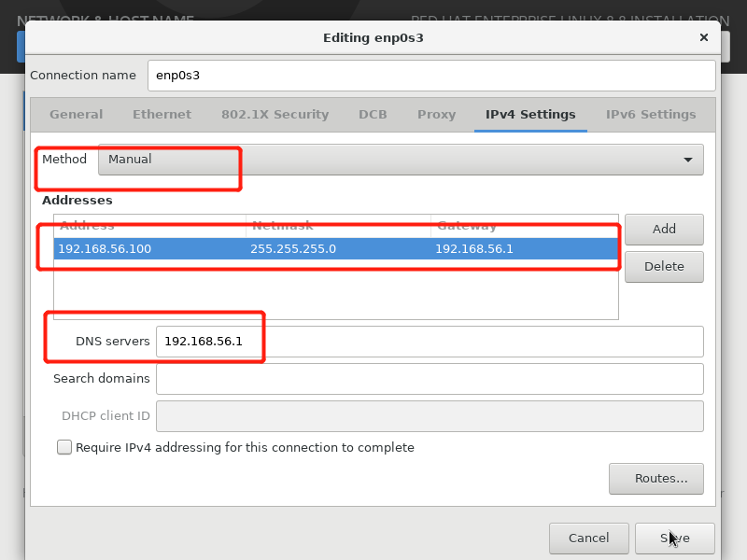This screenshot has width=747, height=560.
Task: Open the DCB tab
Action: click(373, 114)
